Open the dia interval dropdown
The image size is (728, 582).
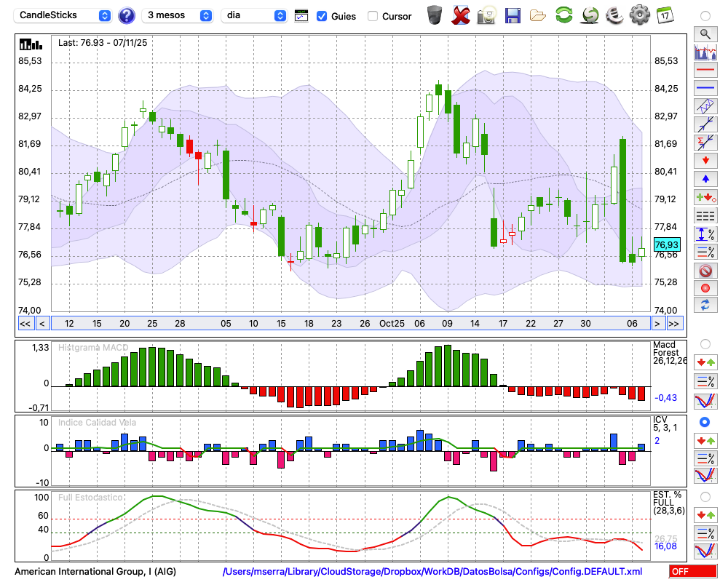pyautogui.click(x=254, y=15)
